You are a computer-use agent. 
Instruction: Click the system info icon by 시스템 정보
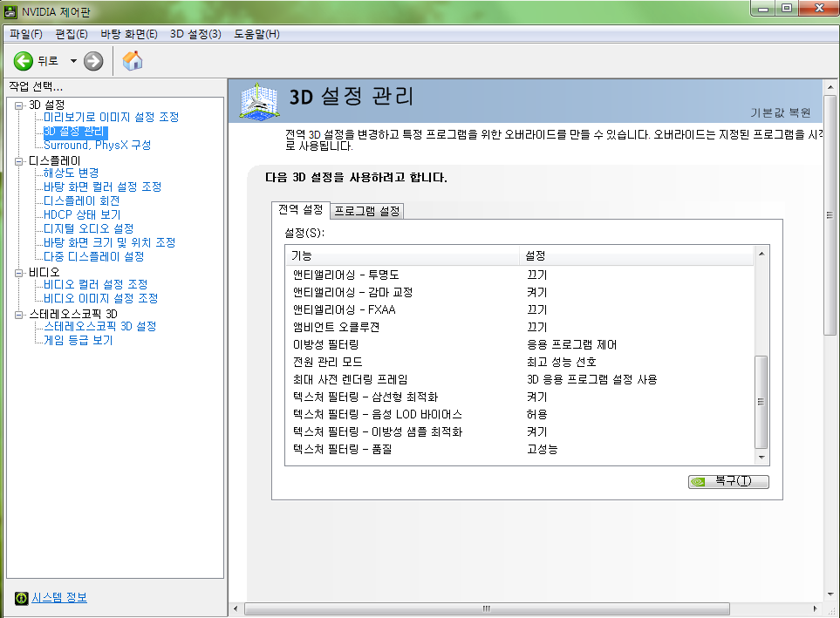pyautogui.click(x=22, y=598)
